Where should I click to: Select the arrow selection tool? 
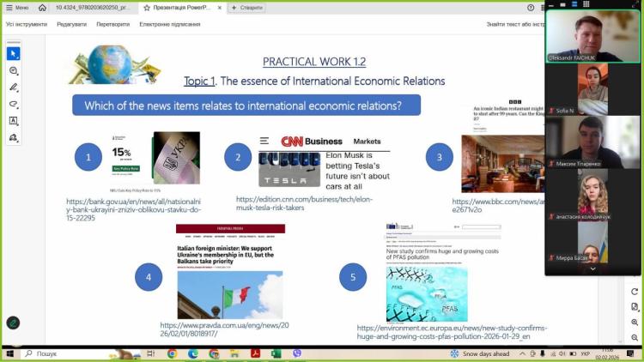click(x=13, y=54)
